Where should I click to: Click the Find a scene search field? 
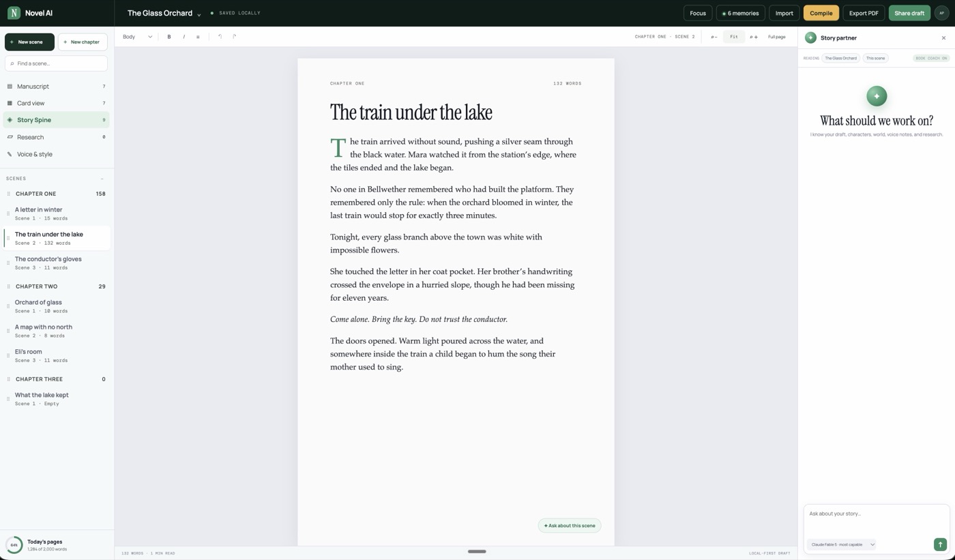pos(56,63)
